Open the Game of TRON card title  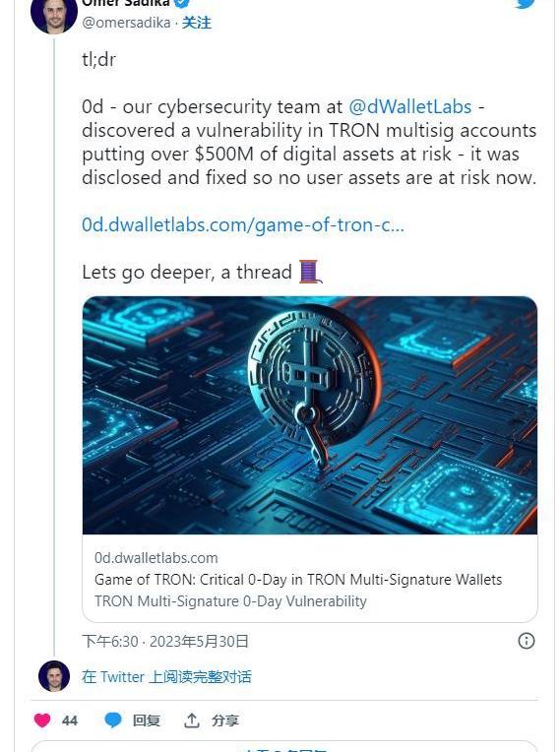coord(298,580)
